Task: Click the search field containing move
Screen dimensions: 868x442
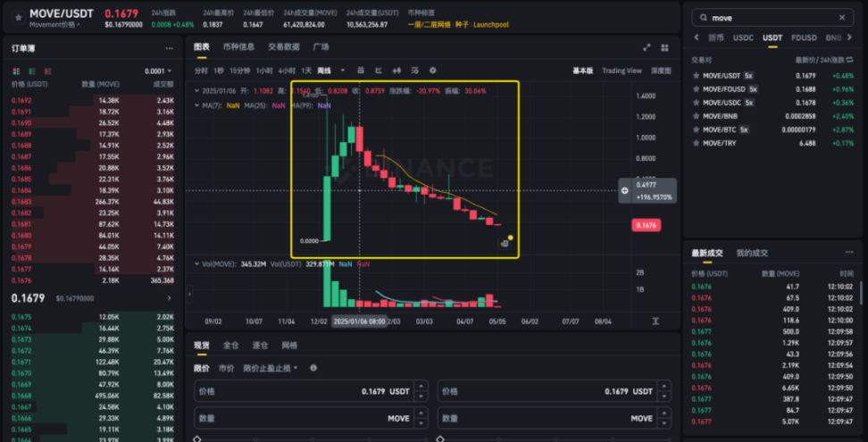Action: [x=774, y=18]
